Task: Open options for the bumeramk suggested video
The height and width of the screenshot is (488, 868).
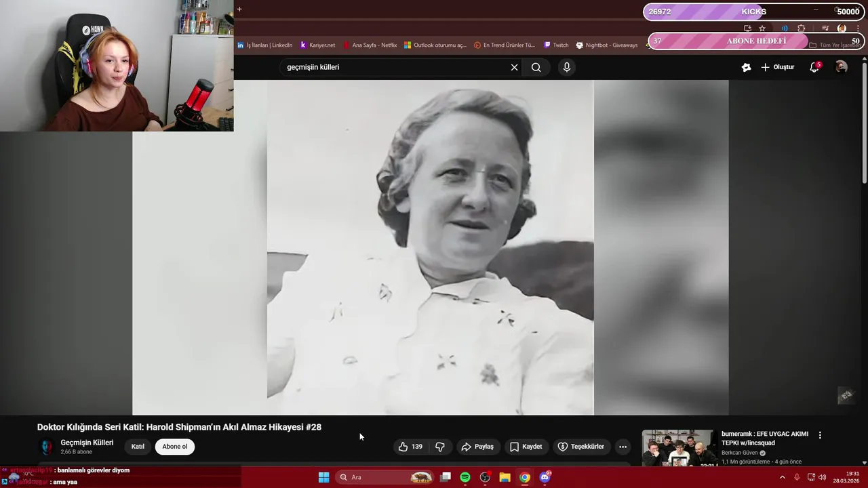Action: pos(820,435)
